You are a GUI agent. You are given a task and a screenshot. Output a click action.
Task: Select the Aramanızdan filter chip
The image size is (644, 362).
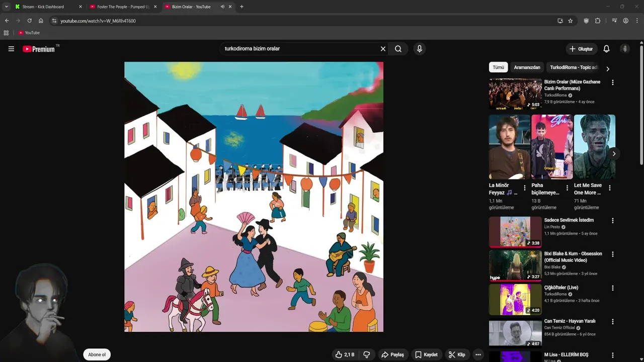point(527,67)
